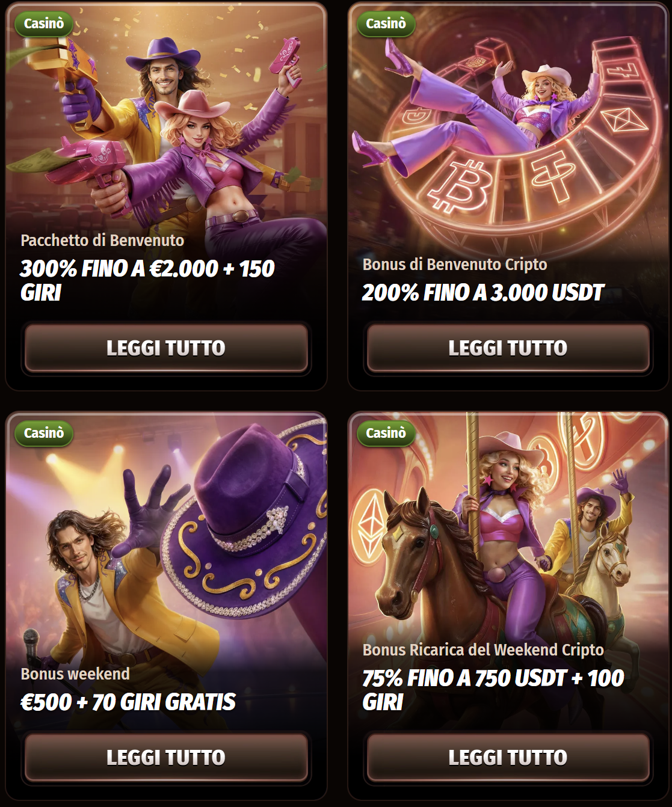
Task: Click Casinò badge on Weekend Cripto reload card
Action: point(386,433)
